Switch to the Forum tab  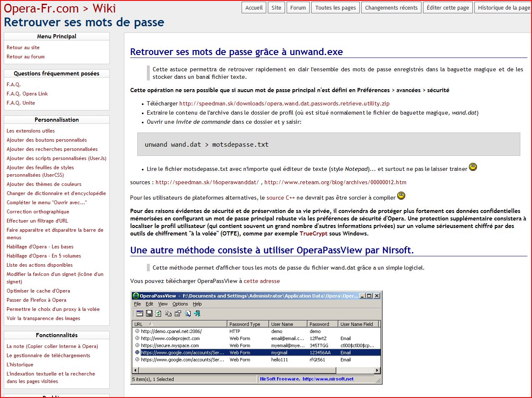(298, 8)
